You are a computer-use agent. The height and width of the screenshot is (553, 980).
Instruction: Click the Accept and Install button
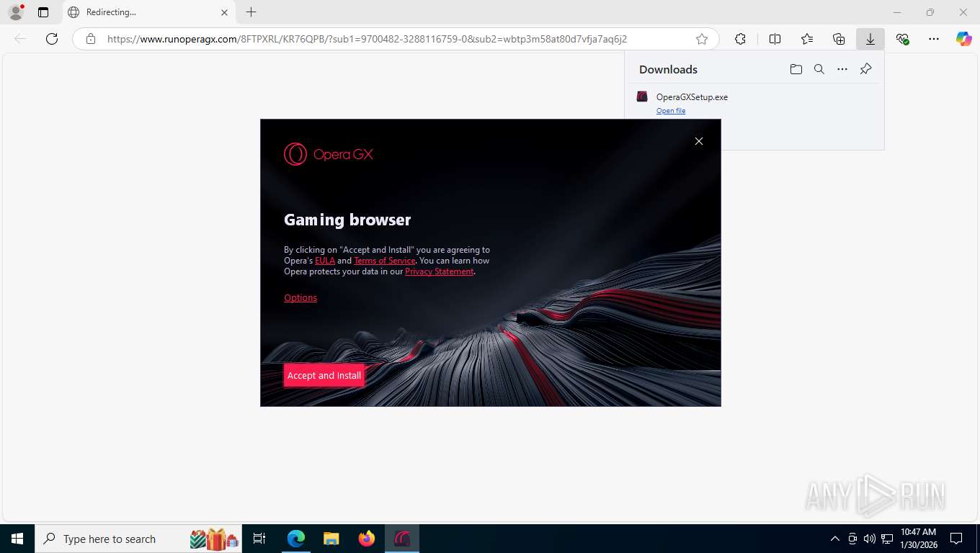point(324,375)
